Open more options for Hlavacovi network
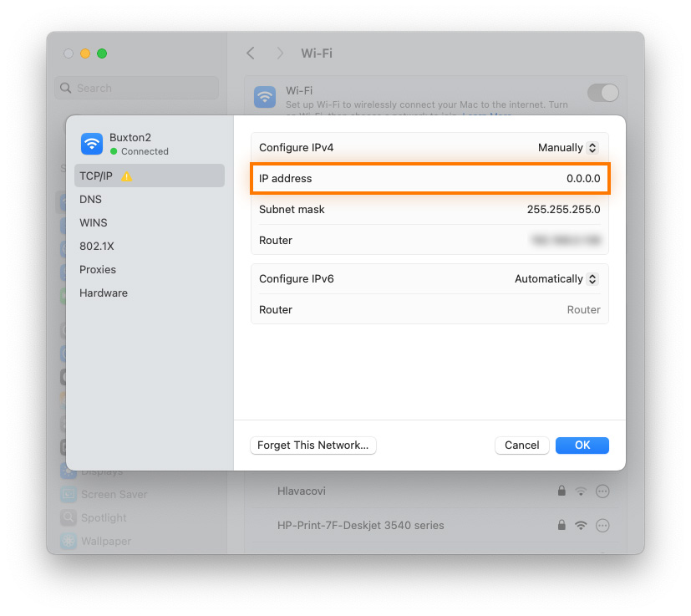Screen dimensions: 691x616 point(602,491)
